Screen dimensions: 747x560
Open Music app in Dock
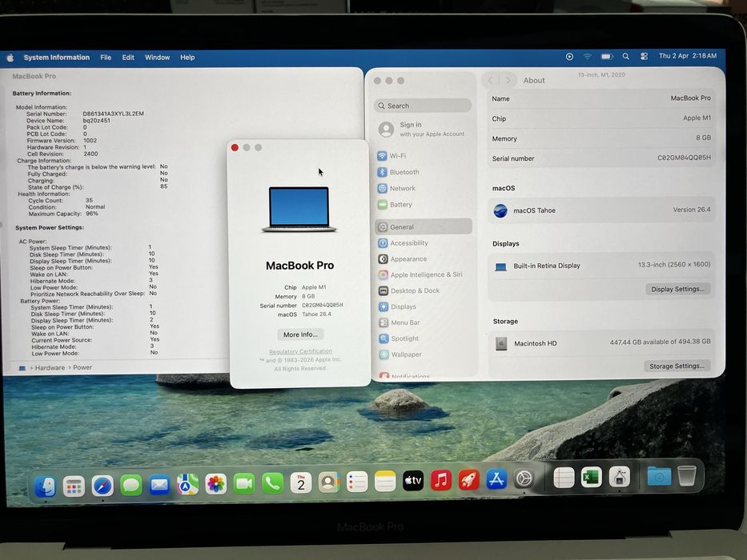click(441, 480)
